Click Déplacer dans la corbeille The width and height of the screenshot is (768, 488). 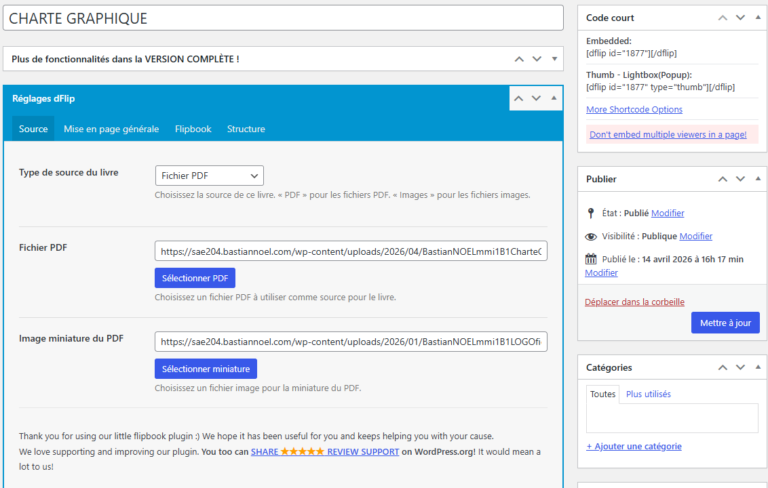pos(634,302)
